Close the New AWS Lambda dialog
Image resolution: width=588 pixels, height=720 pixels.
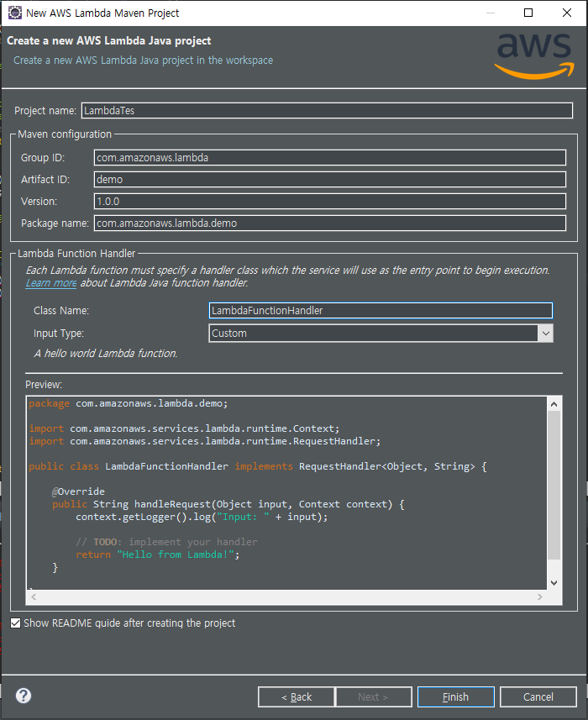coord(567,13)
